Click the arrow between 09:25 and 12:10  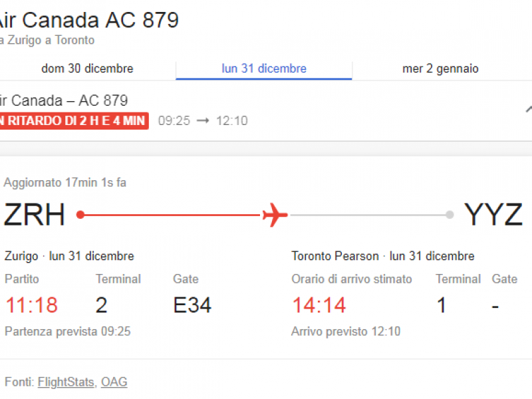pos(203,120)
